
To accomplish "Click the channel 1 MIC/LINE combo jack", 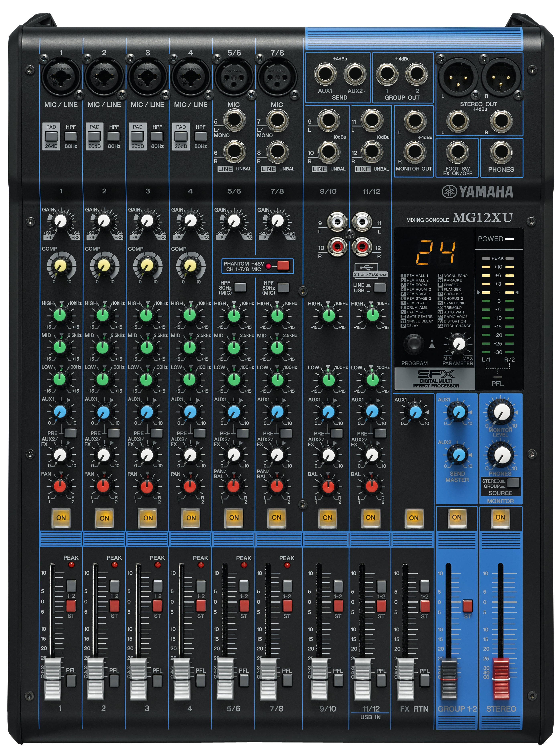I will click(61, 77).
